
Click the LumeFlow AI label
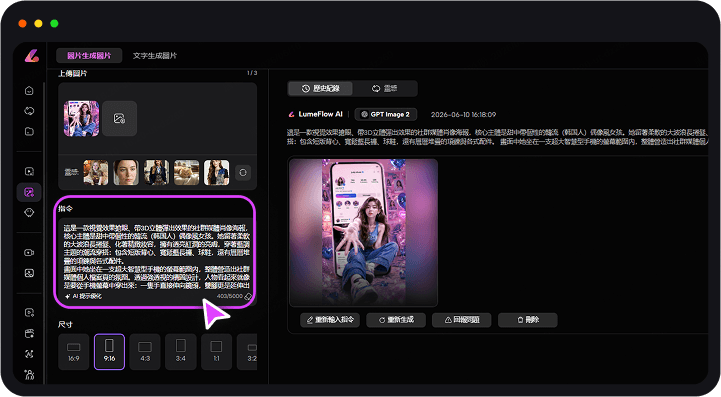320,114
